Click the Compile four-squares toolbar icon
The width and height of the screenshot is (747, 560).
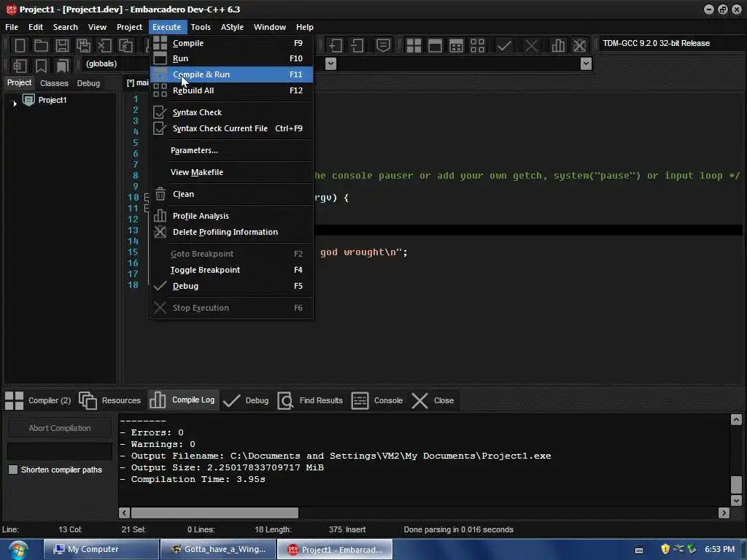414,46
